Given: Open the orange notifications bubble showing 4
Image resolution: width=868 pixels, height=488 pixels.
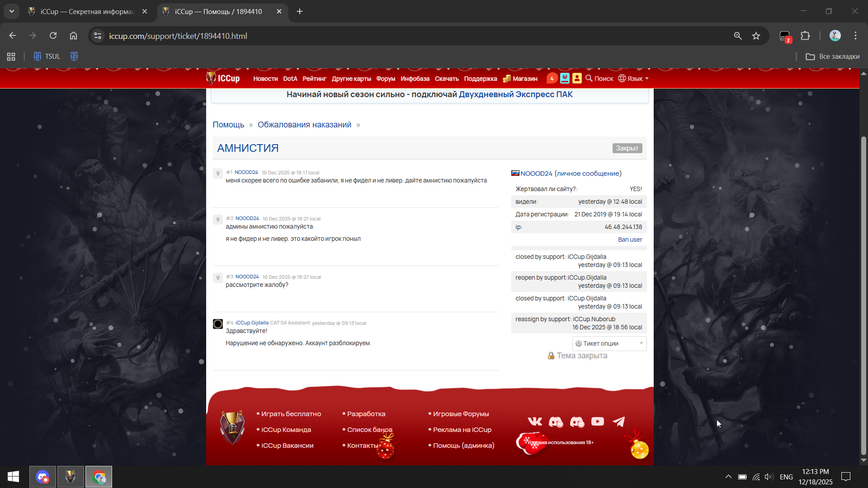Looking at the screenshot, I should point(552,79).
